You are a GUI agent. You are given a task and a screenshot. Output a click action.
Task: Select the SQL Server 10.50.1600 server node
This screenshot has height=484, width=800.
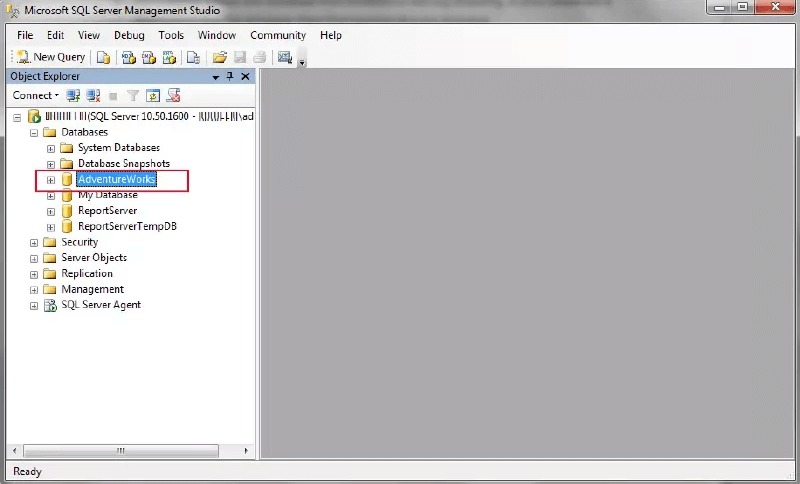149,116
